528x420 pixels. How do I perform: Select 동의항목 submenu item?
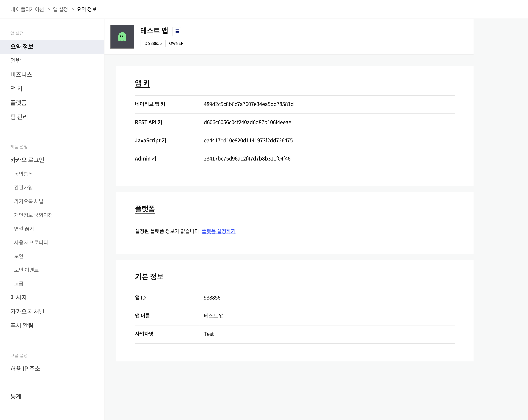point(24,174)
